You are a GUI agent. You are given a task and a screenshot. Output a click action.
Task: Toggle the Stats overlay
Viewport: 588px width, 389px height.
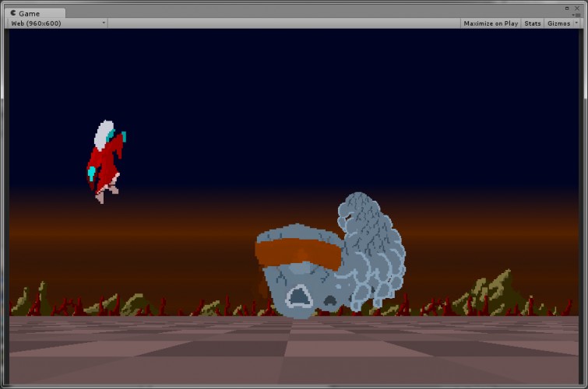coord(532,23)
